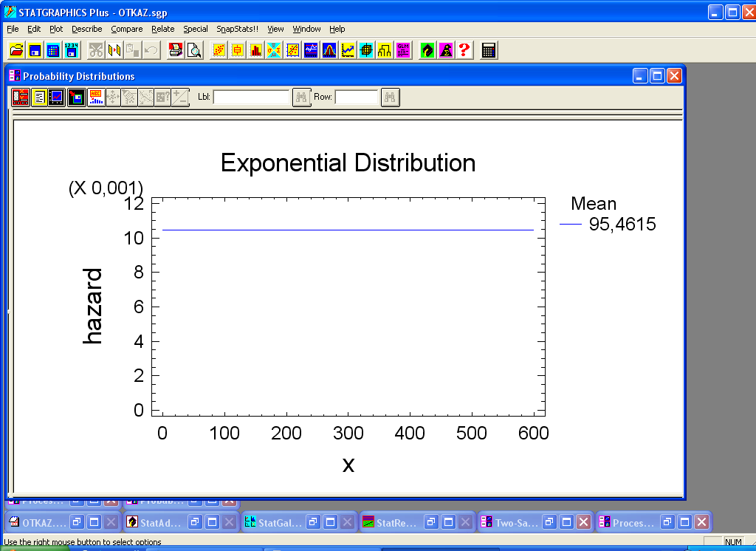This screenshot has height=551, width=756.
Task: Open the summary statistics sigma icon
Action: coord(274,50)
